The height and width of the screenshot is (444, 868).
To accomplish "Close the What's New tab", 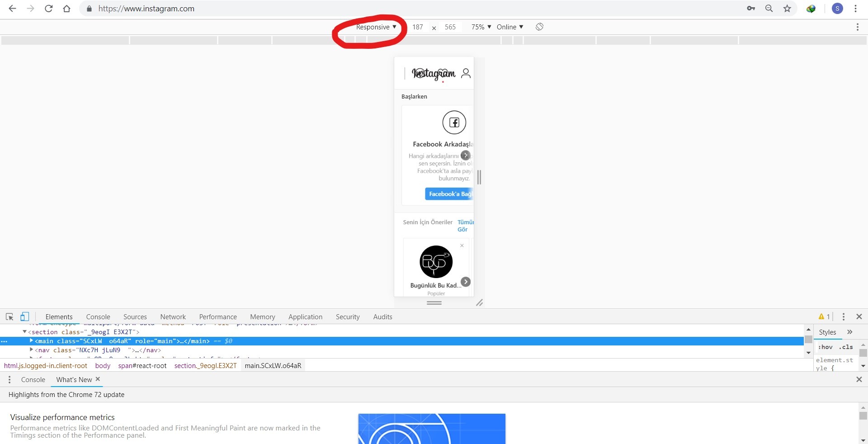I will tap(98, 379).
